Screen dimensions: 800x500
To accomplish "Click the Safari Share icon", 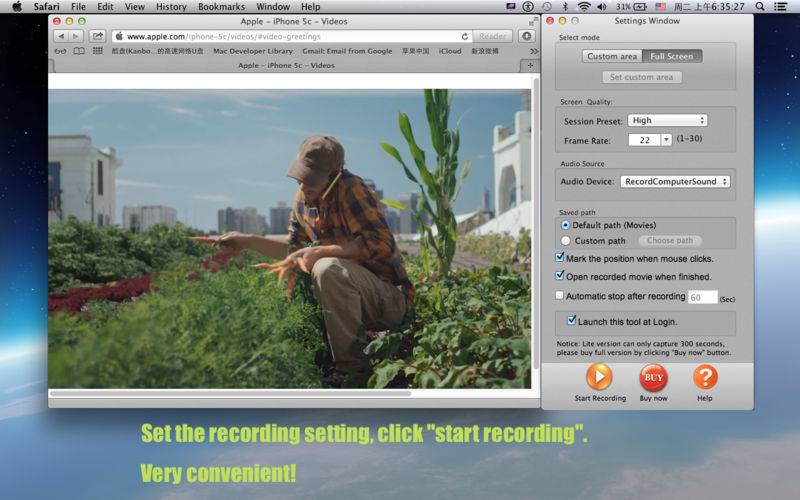I will [x=97, y=36].
